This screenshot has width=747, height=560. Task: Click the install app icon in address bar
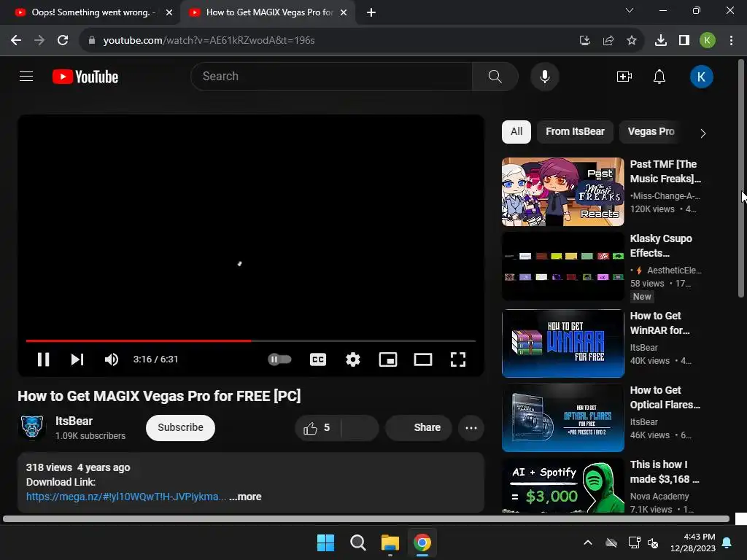click(584, 41)
